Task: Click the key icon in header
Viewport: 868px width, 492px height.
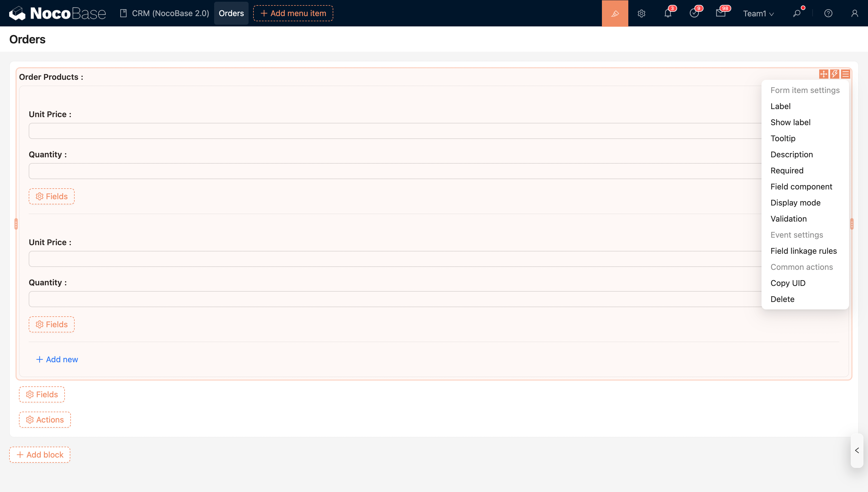Action: (x=797, y=13)
